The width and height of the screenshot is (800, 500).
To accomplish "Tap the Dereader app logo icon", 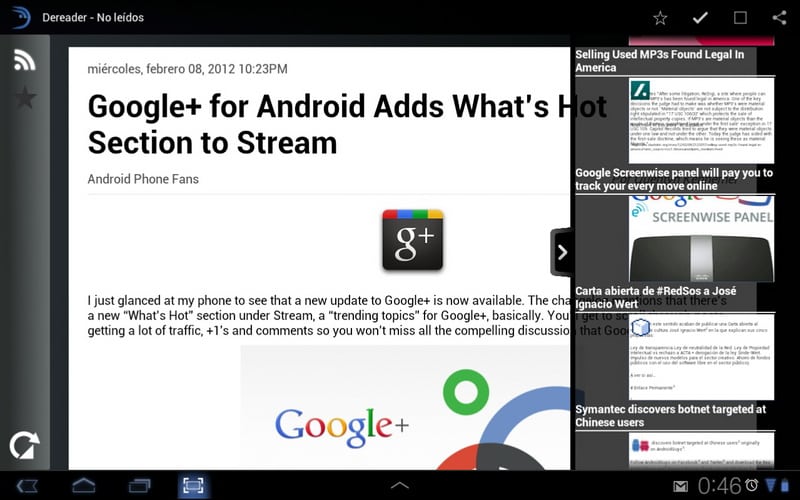I will tap(20, 17).
